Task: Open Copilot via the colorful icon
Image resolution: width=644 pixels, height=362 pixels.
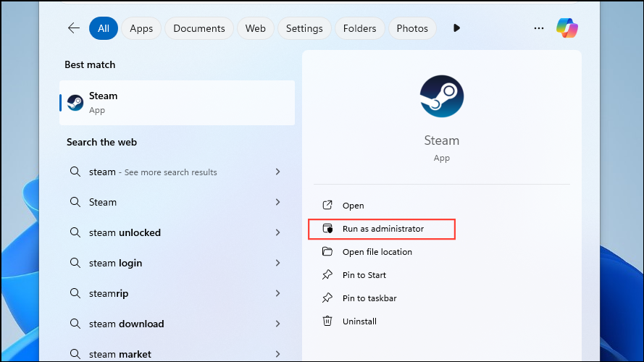Action: pos(567,28)
